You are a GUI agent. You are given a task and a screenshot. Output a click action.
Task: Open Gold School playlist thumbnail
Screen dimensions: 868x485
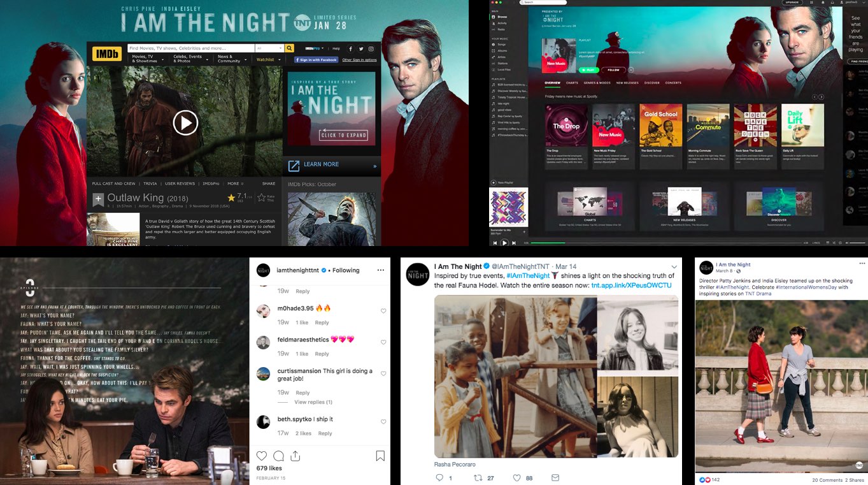660,126
